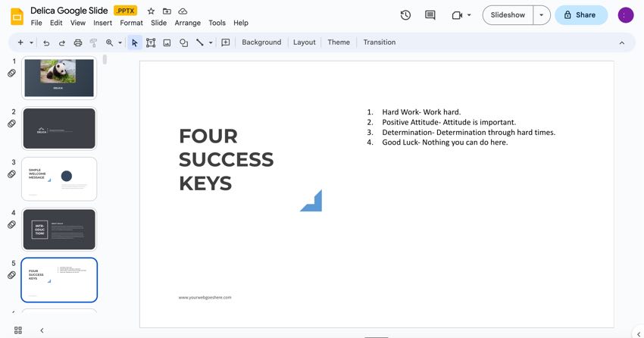Click the Layout button
The height and width of the screenshot is (338, 644).
(305, 42)
